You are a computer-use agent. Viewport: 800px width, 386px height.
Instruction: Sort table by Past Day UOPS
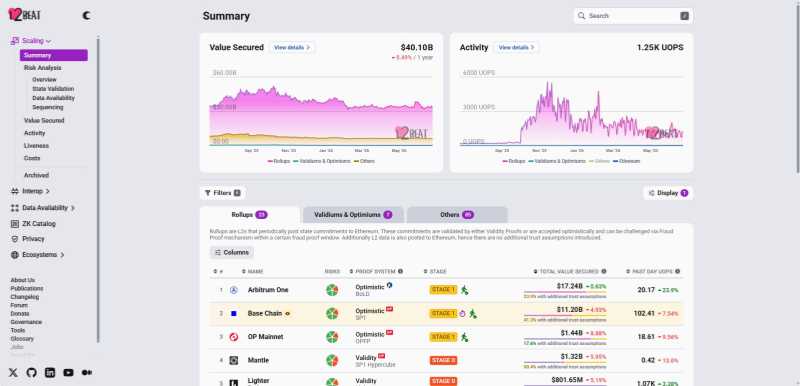point(649,271)
